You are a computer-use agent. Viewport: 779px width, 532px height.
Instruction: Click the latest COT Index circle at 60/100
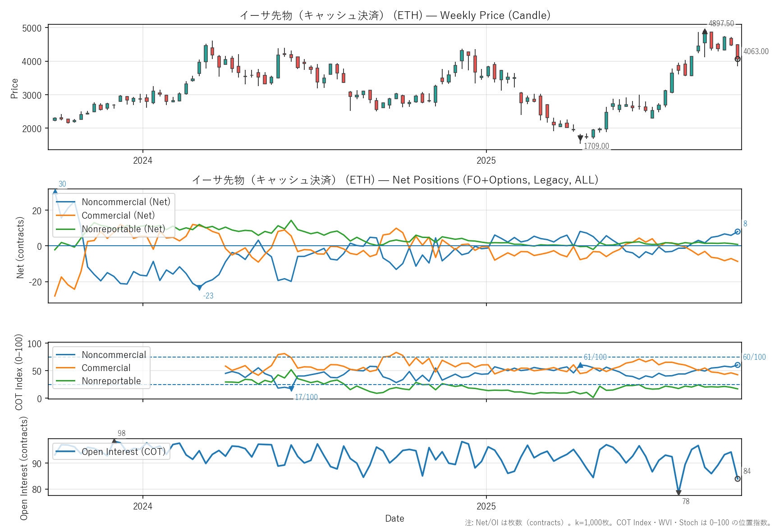(738, 365)
